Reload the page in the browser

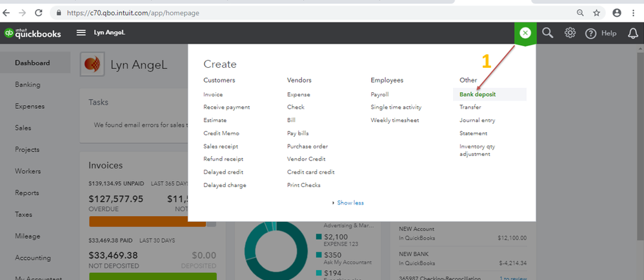(x=39, y=13)
